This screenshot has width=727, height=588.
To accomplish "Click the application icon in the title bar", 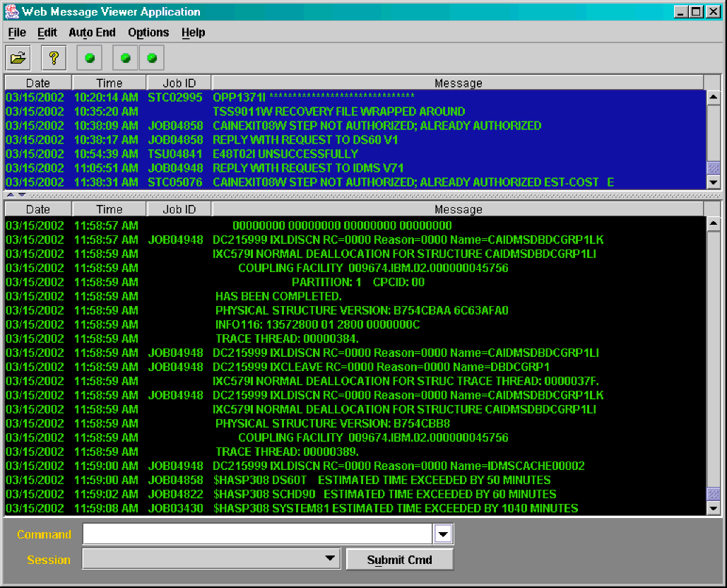I will click(x=12, y=11).
